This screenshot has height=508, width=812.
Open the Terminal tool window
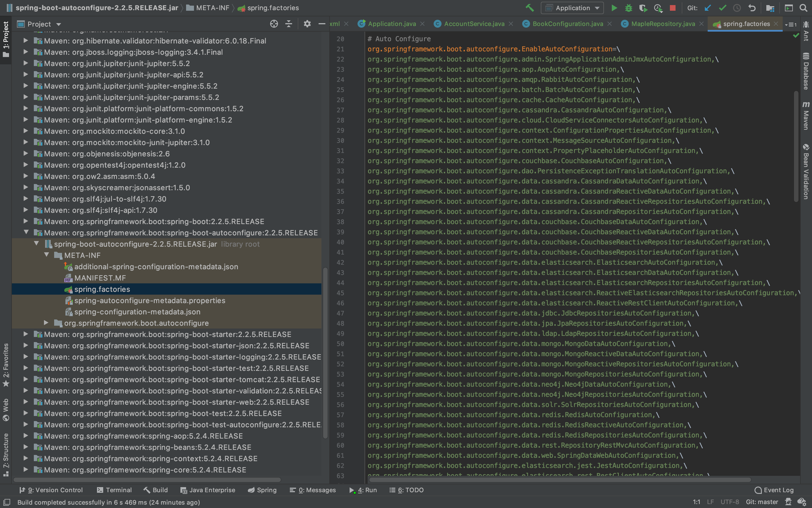[x=114, y=490]
